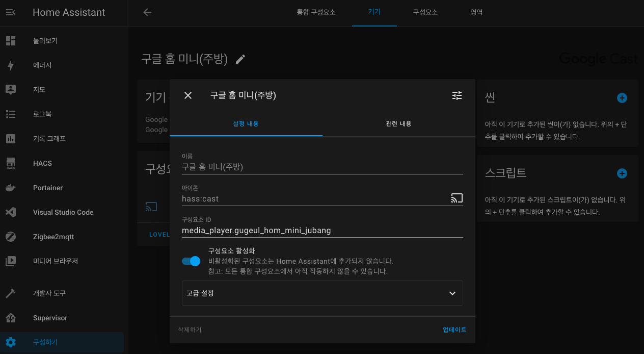Viewport: 644px width, 354px height.
Task: Open 미디어 브라우저 in the sidebar
Action: click(x=62, y=261)
